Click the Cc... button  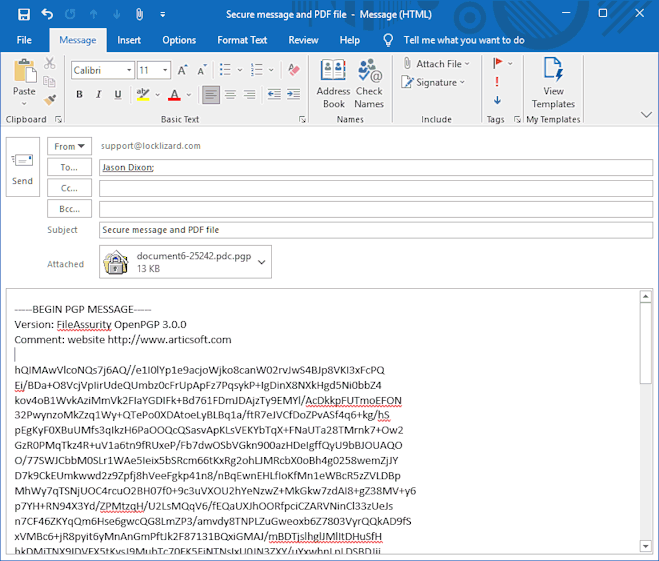(69, 188)
